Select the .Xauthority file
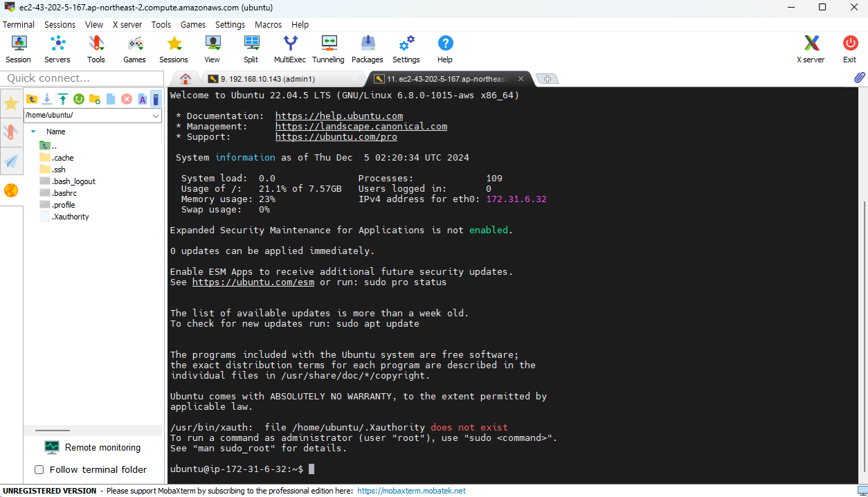This screenshot has height=497, width=868. 64,217
